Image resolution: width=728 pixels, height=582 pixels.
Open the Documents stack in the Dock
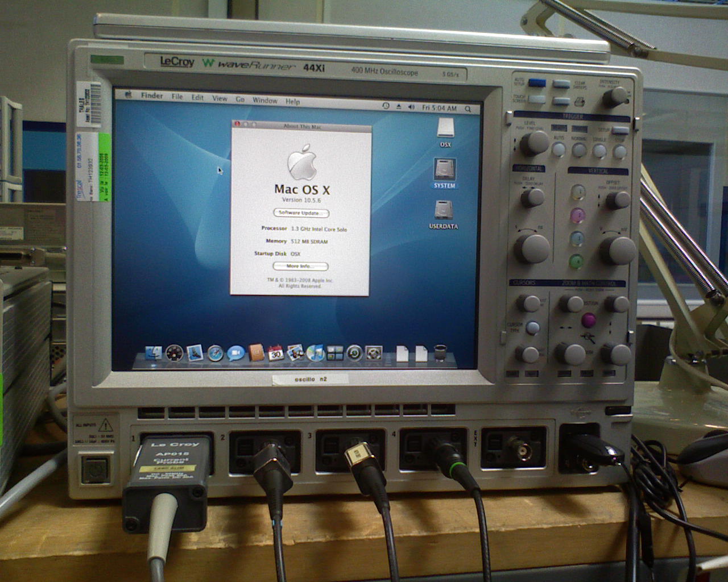[x=402, y=353]
